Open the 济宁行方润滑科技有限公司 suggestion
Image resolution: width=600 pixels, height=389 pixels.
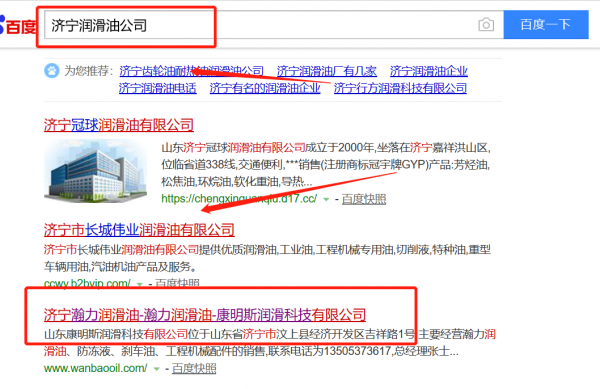(x=400, y=88)
